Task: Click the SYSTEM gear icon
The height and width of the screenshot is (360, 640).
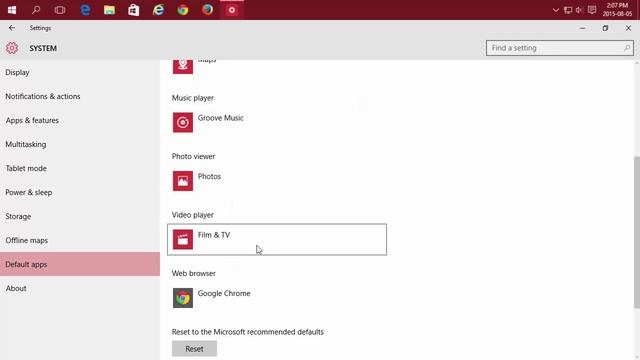Action: (x=12, y=48)
